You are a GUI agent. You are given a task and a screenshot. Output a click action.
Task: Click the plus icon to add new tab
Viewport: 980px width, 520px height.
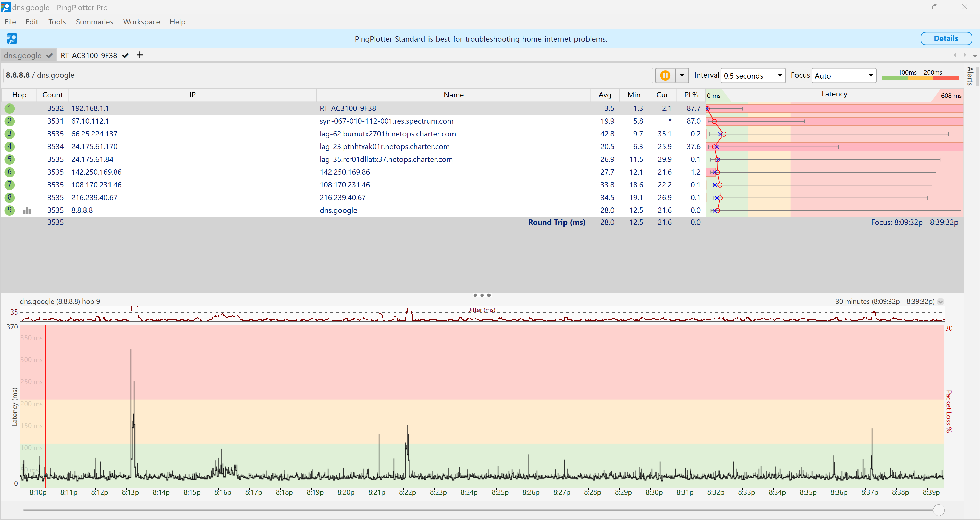tap(140, 55)
